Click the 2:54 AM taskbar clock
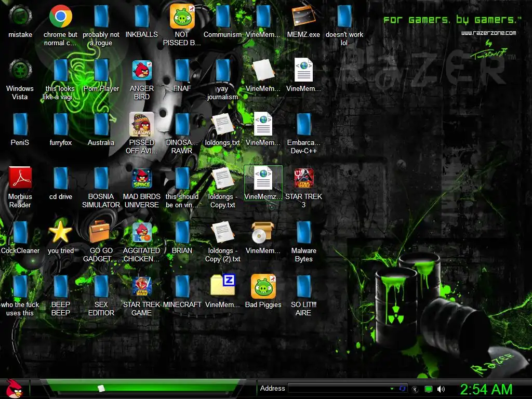Viewport: 532px width, 399px height. 486,389
